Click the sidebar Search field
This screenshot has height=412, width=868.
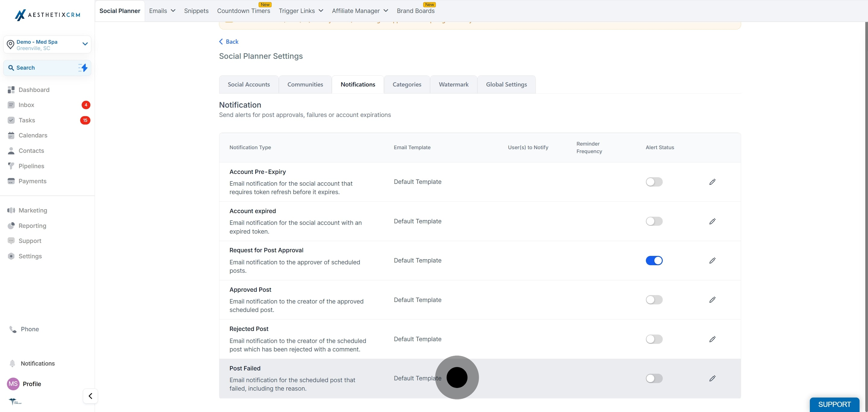[x=47, y=68]
